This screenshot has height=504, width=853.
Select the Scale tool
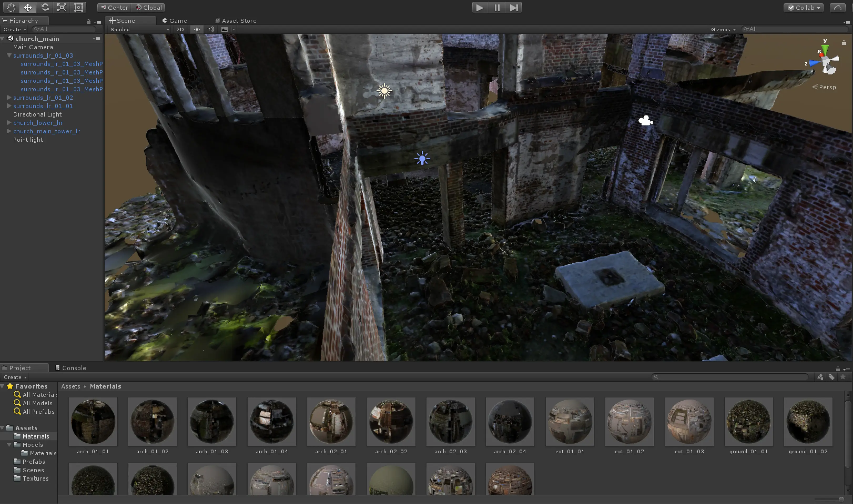[x=62, y=7]
